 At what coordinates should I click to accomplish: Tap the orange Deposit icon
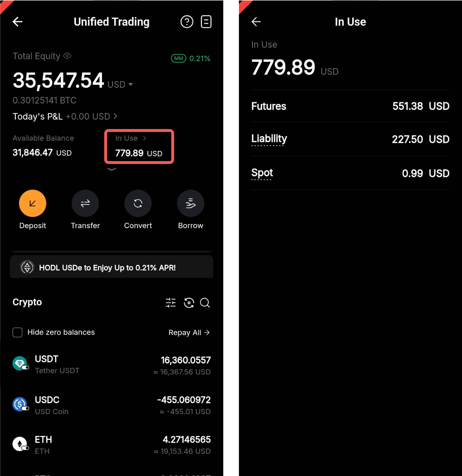(x=32, y=203)
